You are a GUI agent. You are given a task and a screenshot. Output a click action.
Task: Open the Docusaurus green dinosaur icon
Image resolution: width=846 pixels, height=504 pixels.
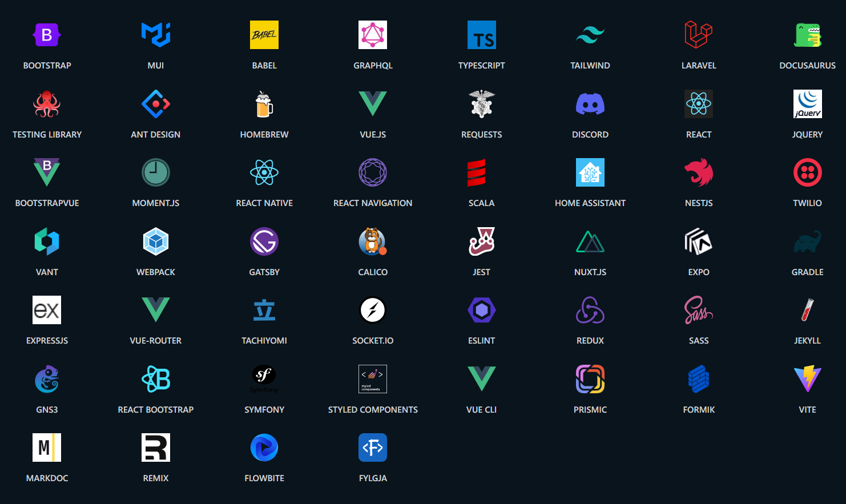[807, 35]
